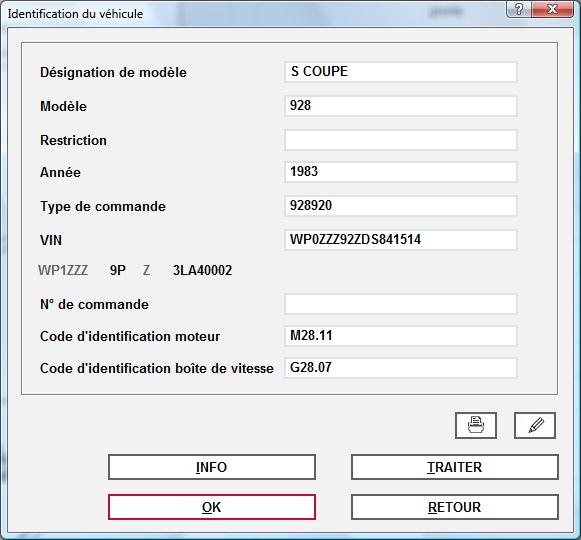Click the Type de commande field
This screenshot has width=581, height=540.
(401, 206)
